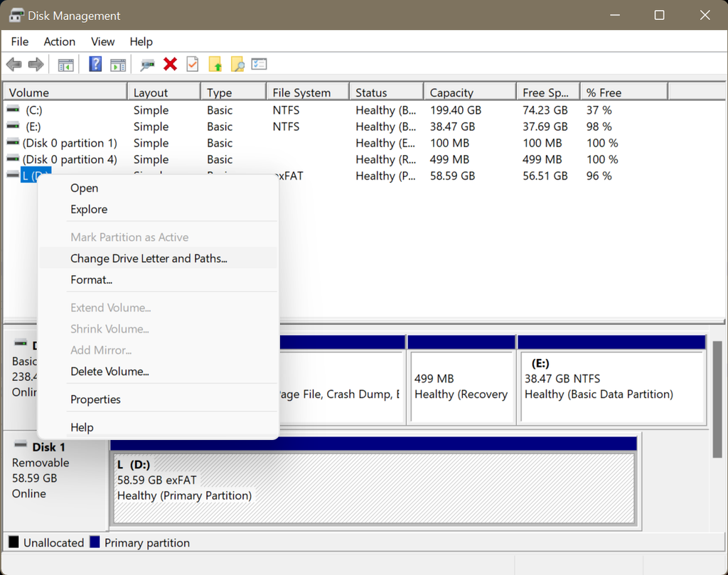Click the red X delete icon
This screenshot has width=728, height=575.
point(171,64)
